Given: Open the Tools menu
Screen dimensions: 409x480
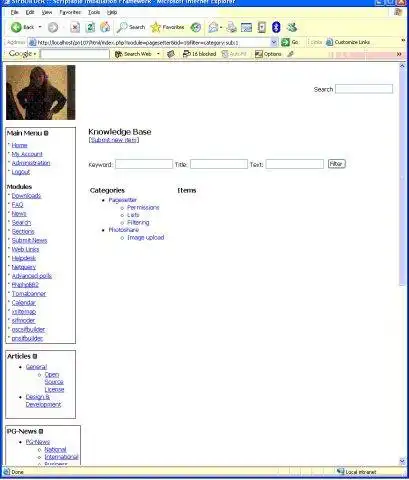Looking at the screenshot, I should [94, 12].
